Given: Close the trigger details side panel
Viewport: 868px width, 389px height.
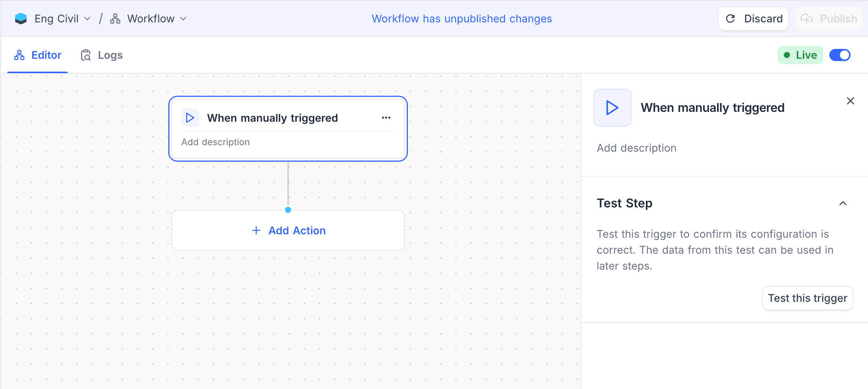Looking at the screenshot, I should 850,101.
